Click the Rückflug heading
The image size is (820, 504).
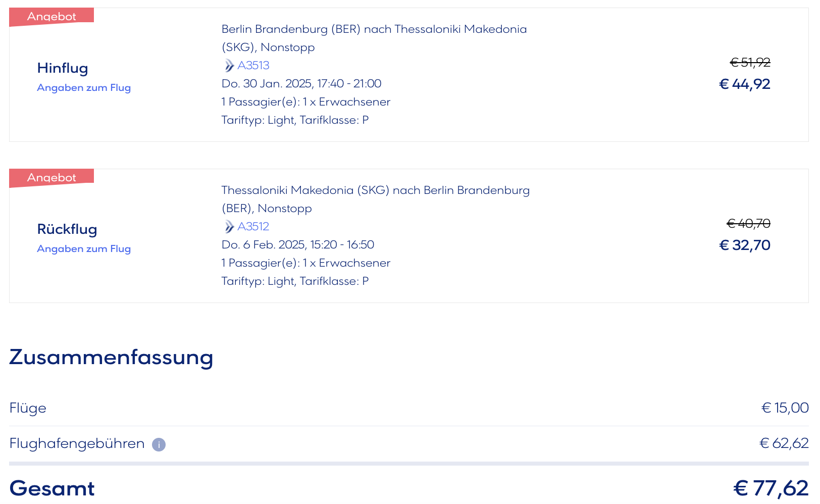tap(67, 229)
